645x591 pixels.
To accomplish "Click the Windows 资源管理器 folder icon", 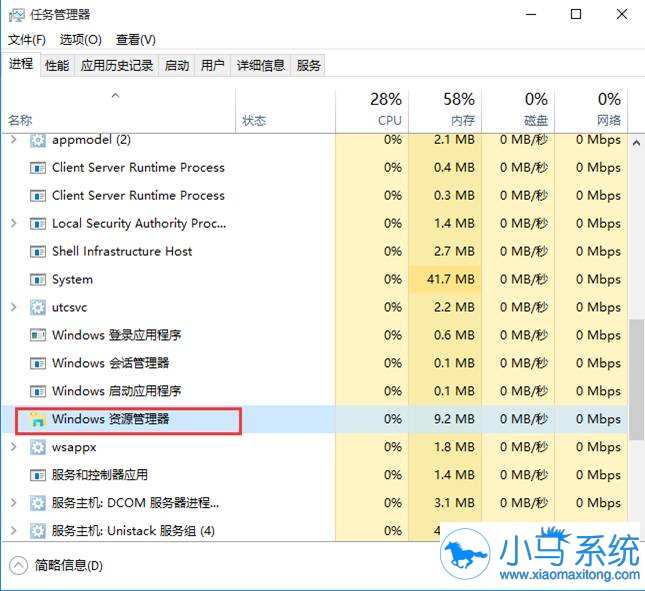I will click(37, 419).
